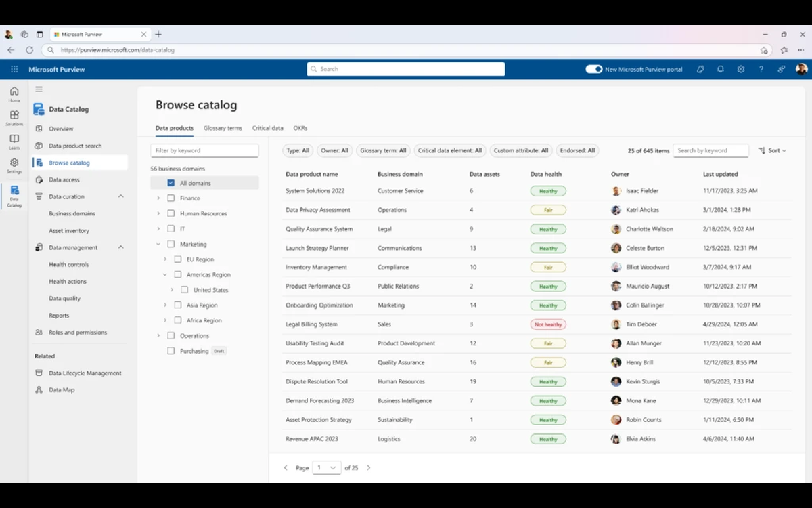Check the EU Region checkbox
The height and width of the screenshot is (508, 812).
(178, 259)
